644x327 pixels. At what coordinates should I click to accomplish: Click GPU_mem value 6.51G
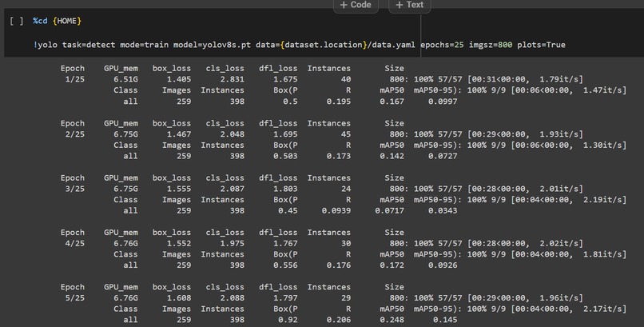[x=125, y=79]
